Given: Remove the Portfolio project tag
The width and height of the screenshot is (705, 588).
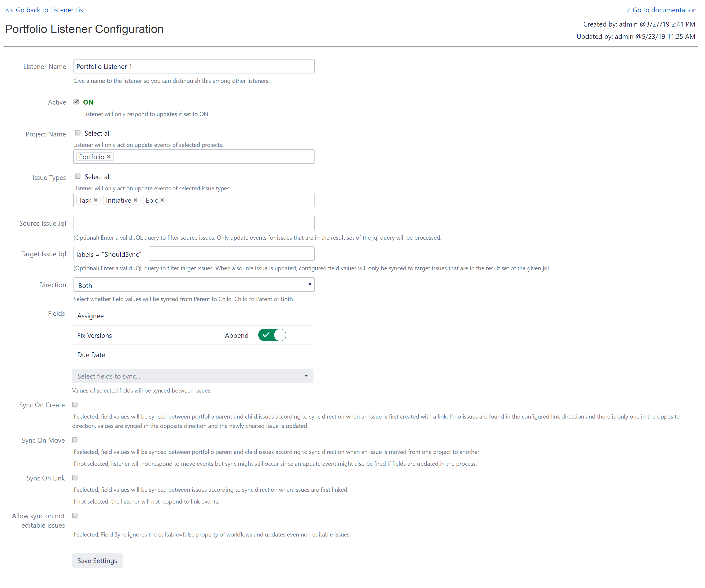Looking at the screenshot, I should click(109, 156).
